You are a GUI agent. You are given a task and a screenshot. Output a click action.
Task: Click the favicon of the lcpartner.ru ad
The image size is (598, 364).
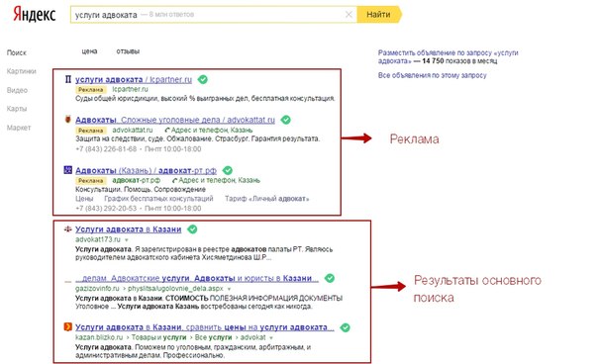(68, 79)
